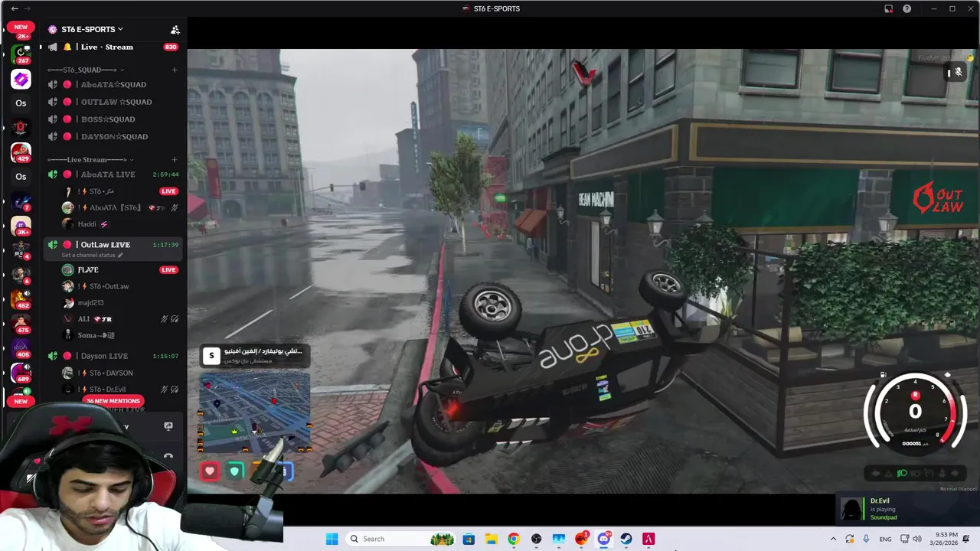Click the LIVE badge next to FLAVE
The image size is (980, 551).
(x=168, y=270)
